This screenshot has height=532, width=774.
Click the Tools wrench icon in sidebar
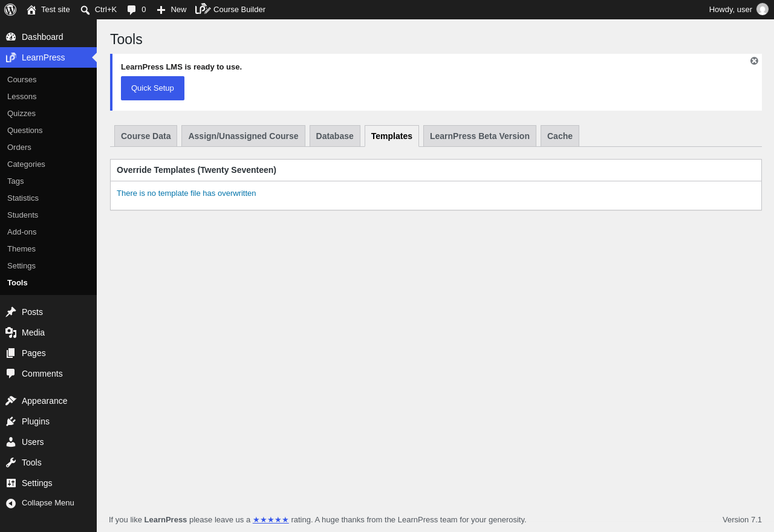point(11,462)
